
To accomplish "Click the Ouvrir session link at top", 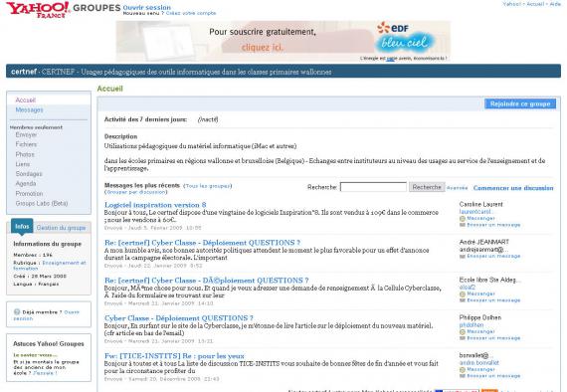I will 147,7.
